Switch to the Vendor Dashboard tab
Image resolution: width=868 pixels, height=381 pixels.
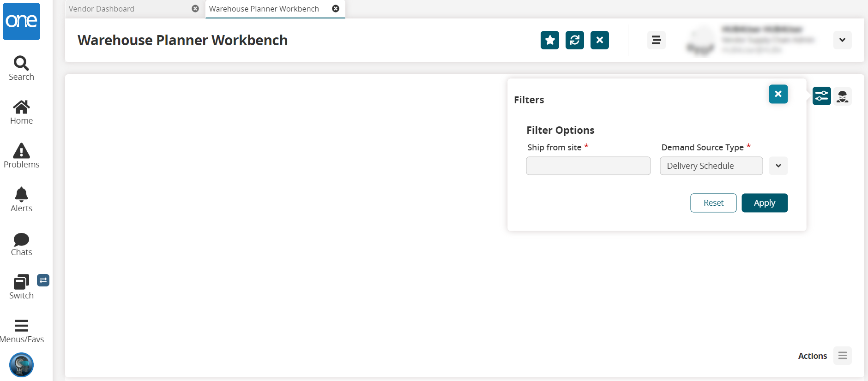[102, 9]
